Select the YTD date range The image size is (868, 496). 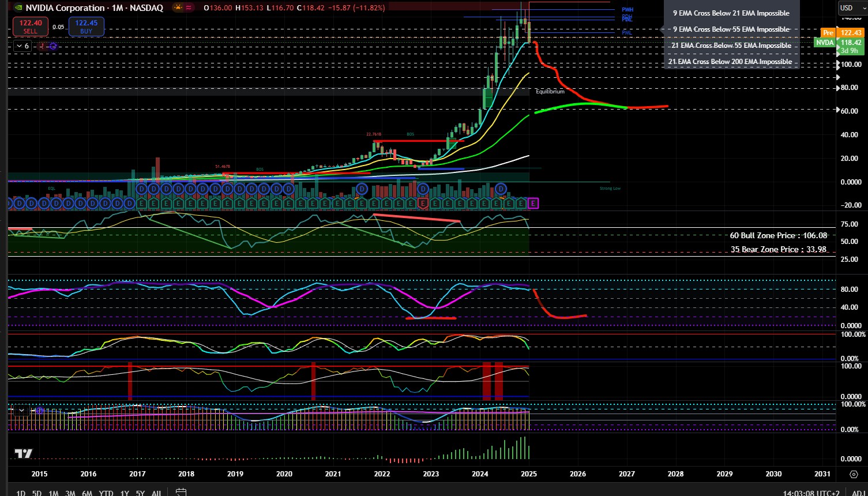(106, 493)
